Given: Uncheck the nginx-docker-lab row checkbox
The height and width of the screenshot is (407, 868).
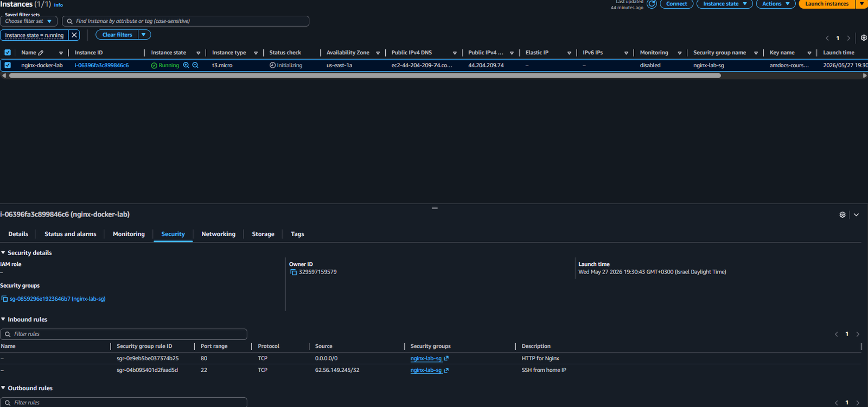Looking at the screenshot, I should tap(8, 65).
